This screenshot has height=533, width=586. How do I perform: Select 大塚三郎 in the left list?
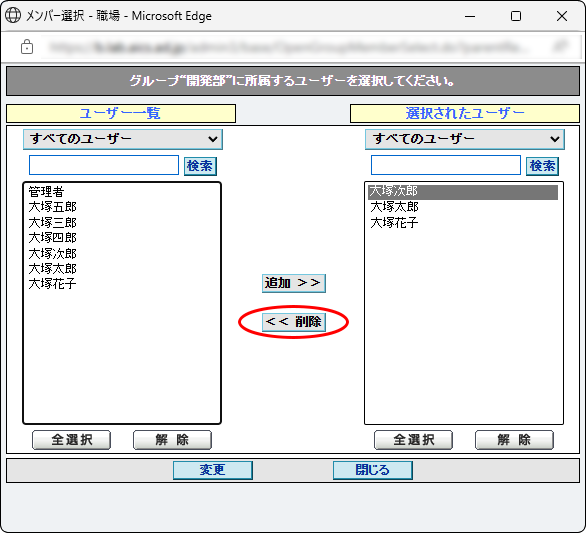pyautogui.click(x=52, y=222)
